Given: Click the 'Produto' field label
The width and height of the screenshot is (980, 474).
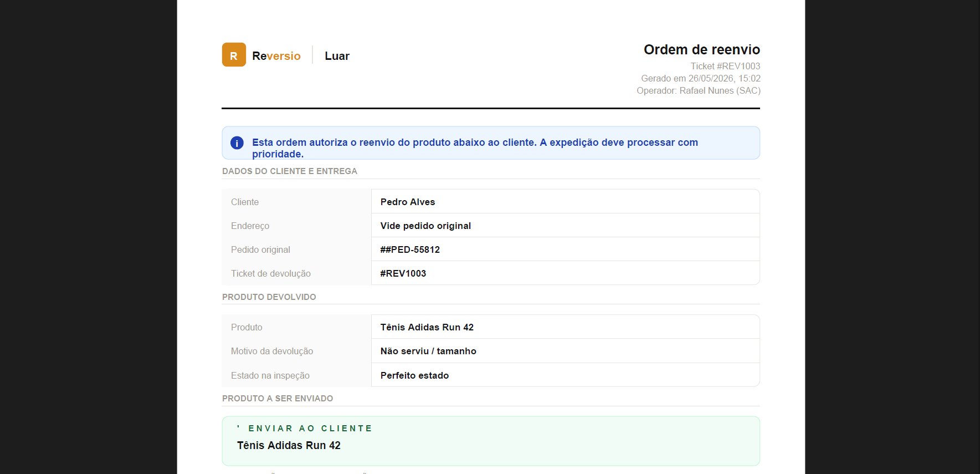Looking at the screenshot, I should point(247,327).
